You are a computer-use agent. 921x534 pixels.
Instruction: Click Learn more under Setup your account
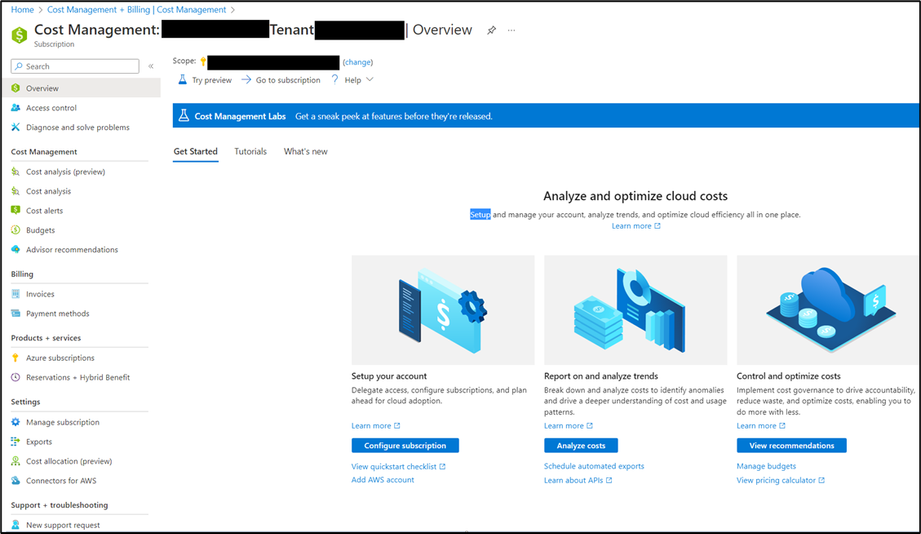click(376, 425)
